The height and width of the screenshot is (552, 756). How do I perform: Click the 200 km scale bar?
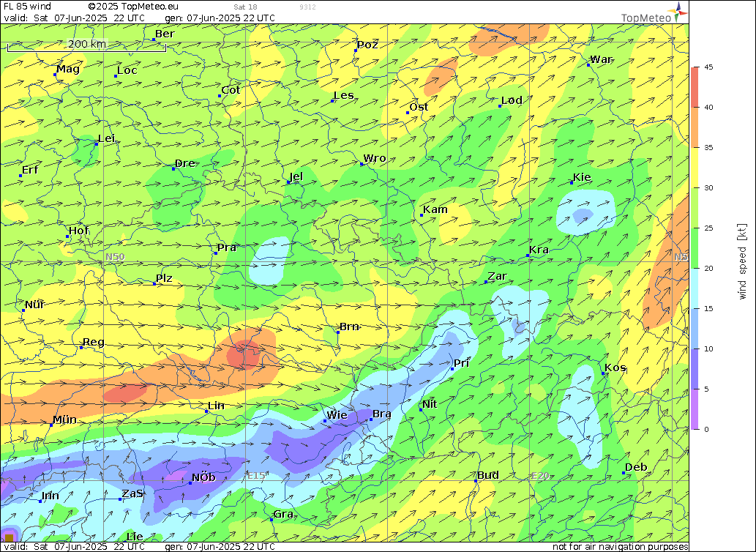pos(87,45)
